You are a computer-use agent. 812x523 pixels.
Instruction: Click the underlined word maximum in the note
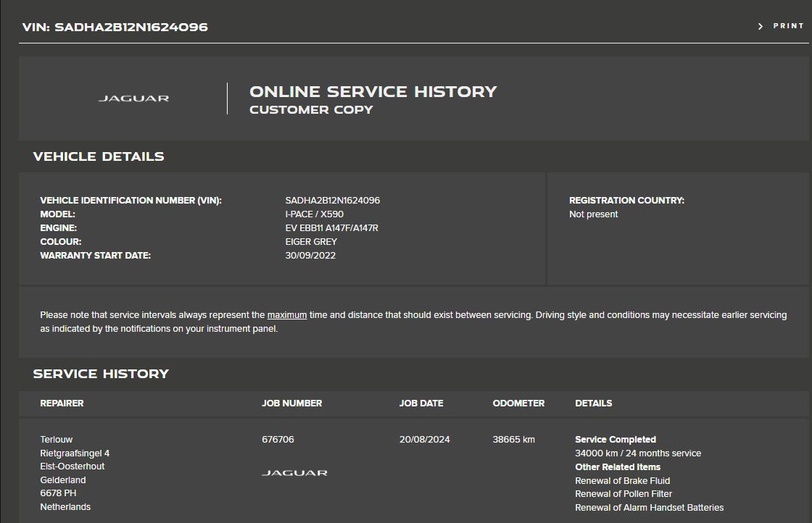(287, 315)
